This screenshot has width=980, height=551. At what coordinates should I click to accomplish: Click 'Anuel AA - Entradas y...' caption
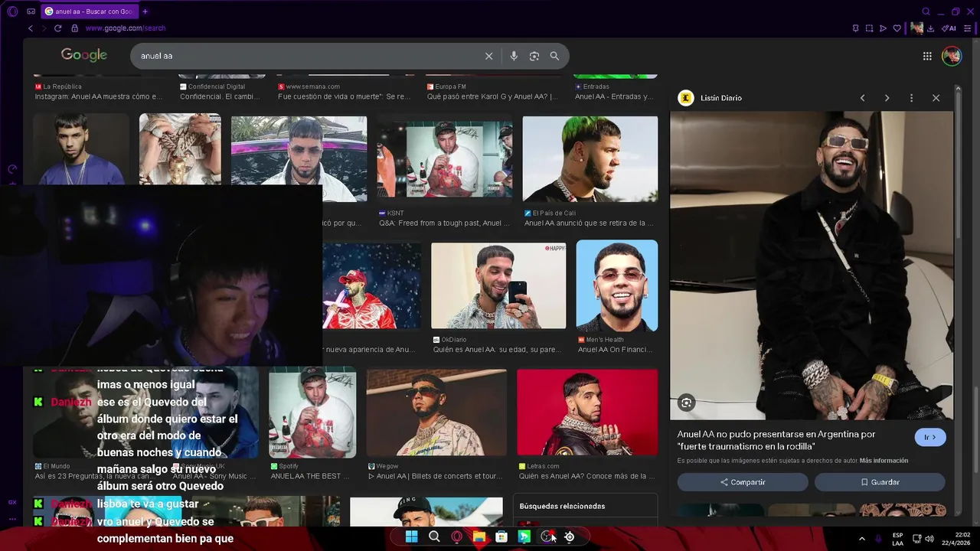pos(614,96)
